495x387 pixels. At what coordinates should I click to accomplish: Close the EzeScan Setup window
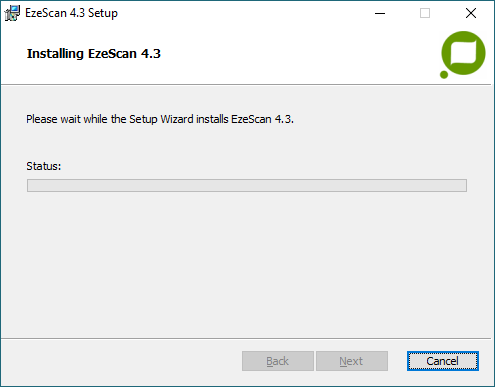coord(471,13)
